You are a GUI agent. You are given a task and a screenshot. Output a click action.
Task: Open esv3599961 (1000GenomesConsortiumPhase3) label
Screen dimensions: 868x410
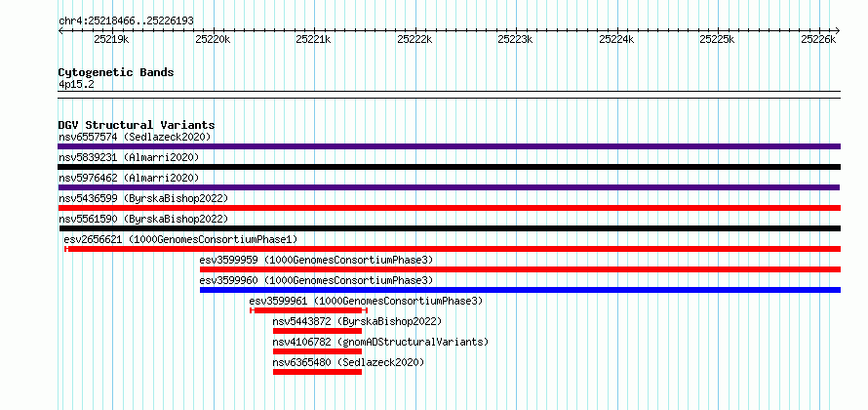tap(366, 301)
